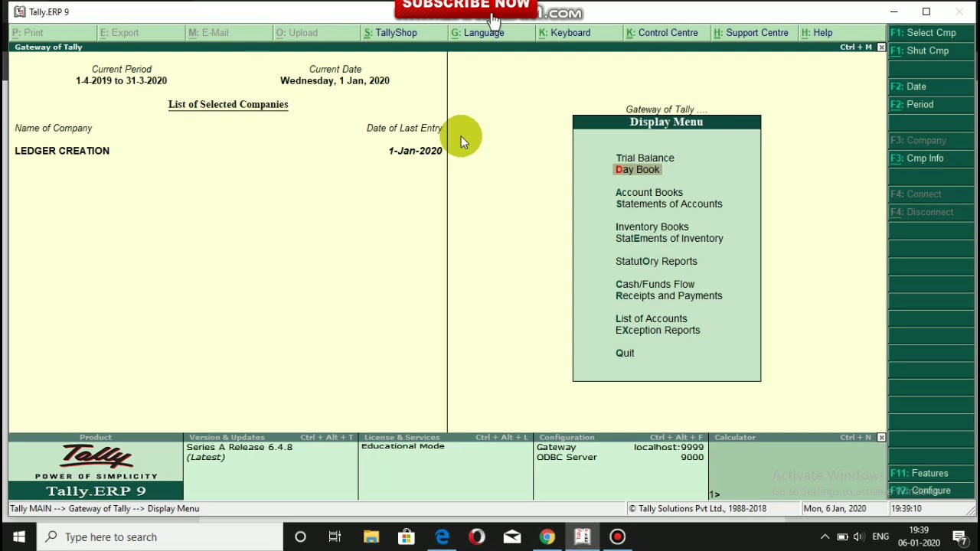Click Educational Mode license text
This screenshot has width=980, height=551.
pyautogui.click(x=403, y=446)
